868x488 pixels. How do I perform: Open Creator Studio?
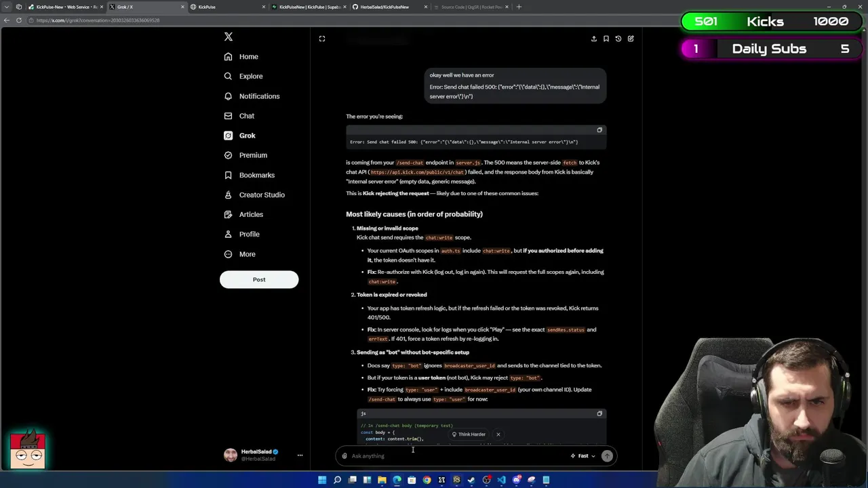(254, 195)
